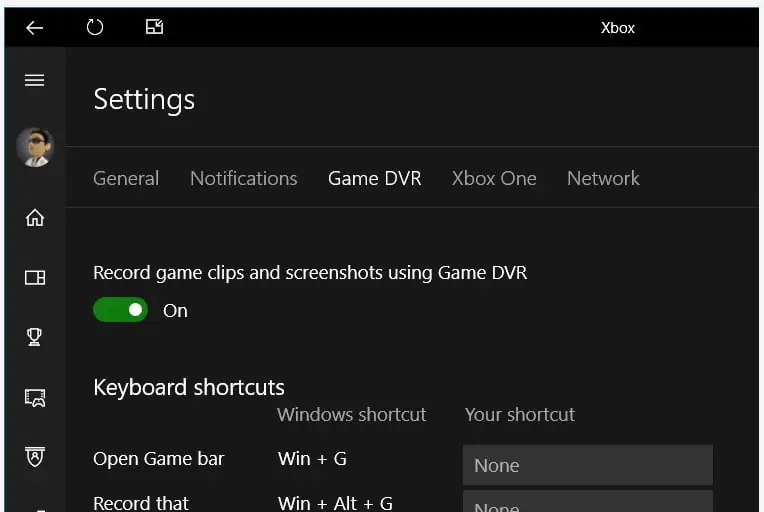Click the Keyboard shortcuts heading
Screen dimensions: 764x512
pyautogui.click(x=189, y=388)
